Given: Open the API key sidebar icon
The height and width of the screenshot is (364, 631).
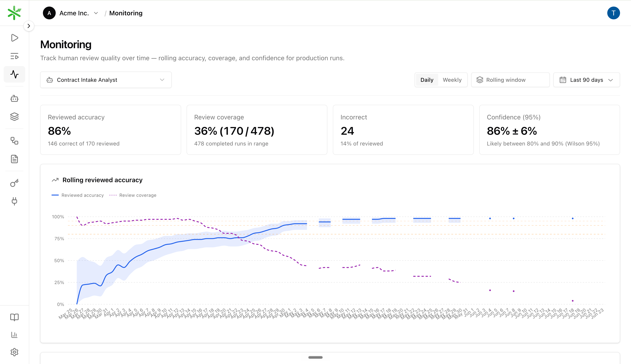Looking at the screenshot, I should click(14, 183).
